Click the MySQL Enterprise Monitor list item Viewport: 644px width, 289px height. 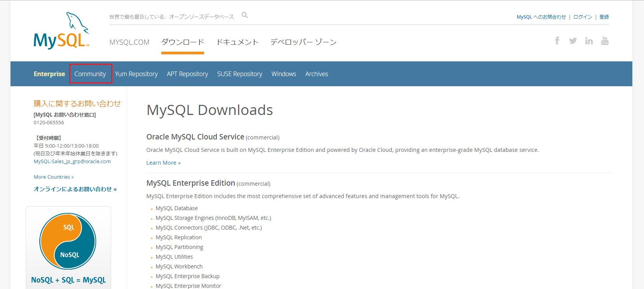tap(188, 286)
